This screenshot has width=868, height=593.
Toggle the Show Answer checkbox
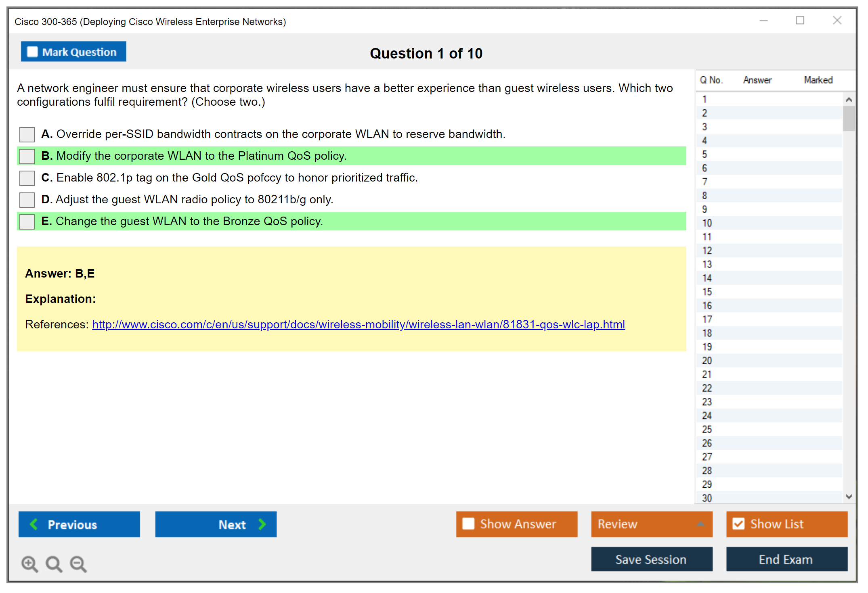(468, 524)
